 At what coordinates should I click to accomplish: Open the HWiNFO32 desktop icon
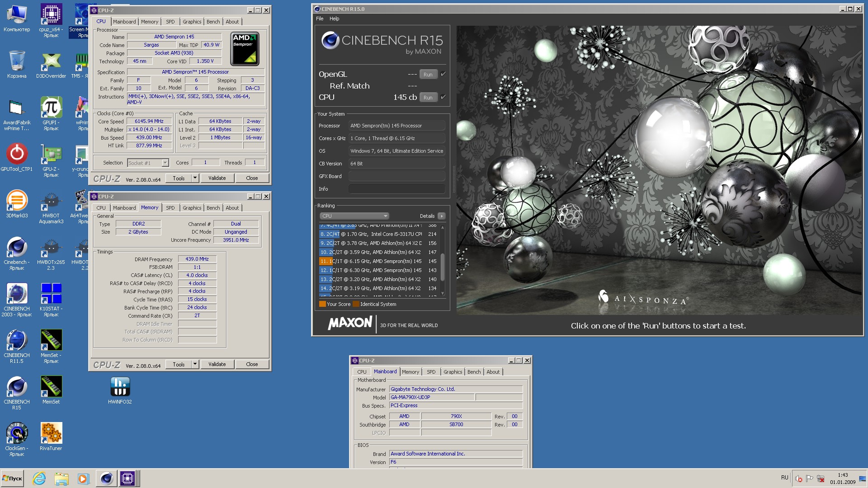point(120,390)
